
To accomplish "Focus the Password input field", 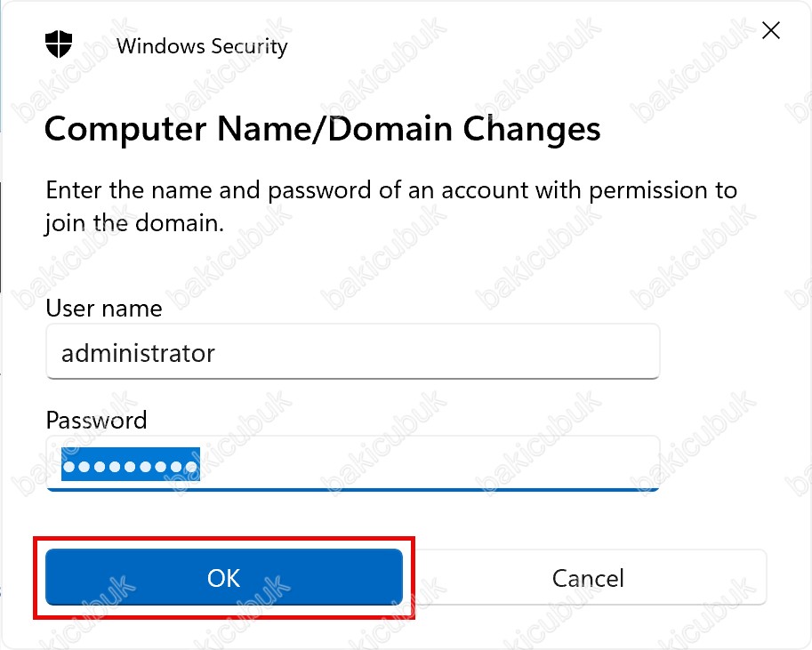I will pos(353,463).
